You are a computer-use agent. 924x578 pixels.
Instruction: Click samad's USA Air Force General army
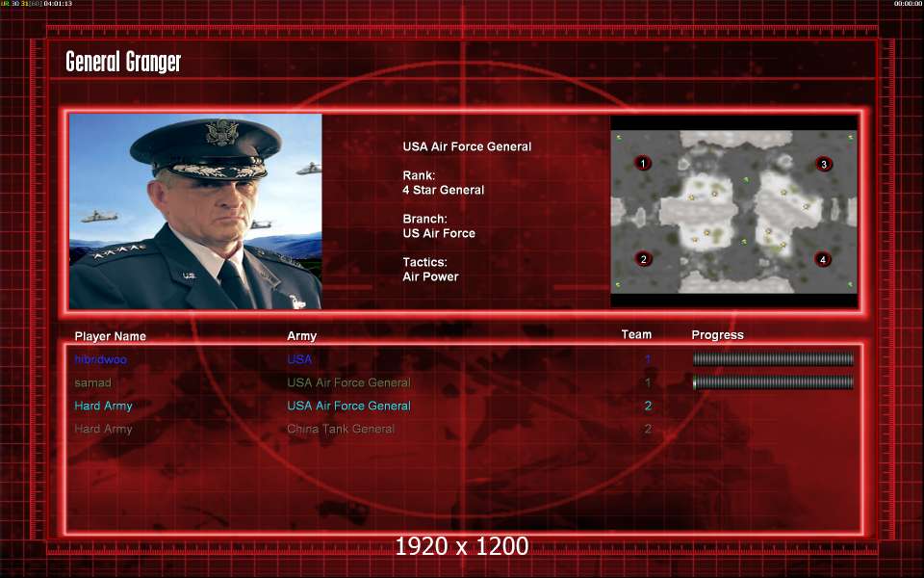pyautogui.click(x=348, y=382)
